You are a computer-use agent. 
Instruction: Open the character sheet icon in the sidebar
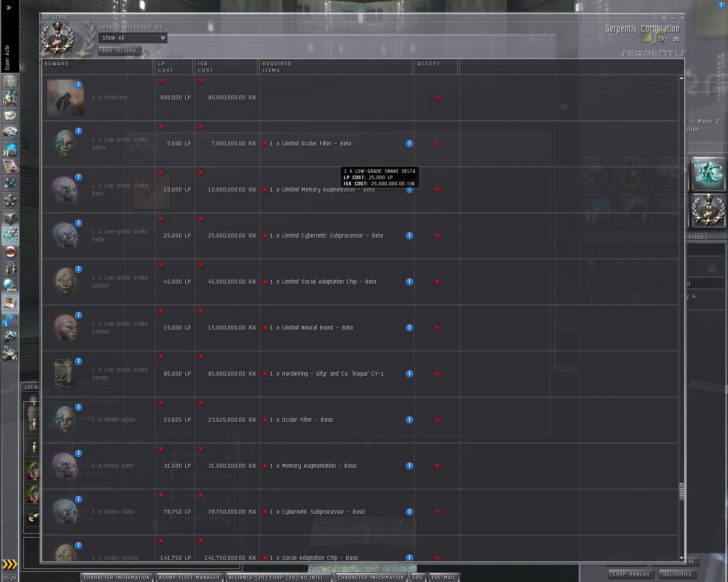[x=10, y=81]
